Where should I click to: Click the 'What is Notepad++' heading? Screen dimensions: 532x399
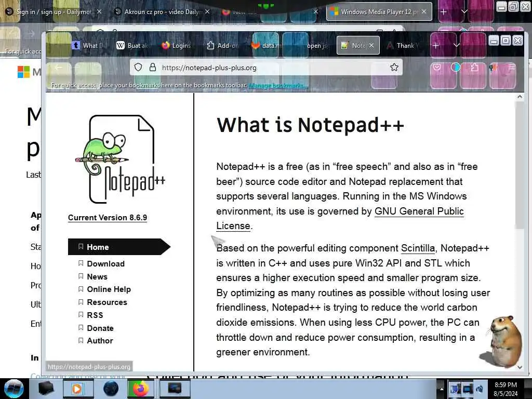tap(310, 125)
